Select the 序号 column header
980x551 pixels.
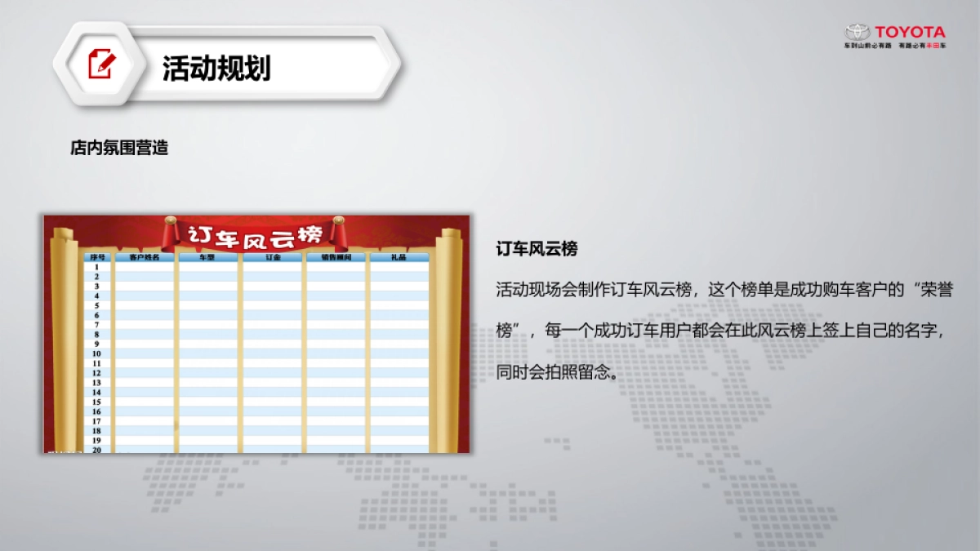coord(98,258)
